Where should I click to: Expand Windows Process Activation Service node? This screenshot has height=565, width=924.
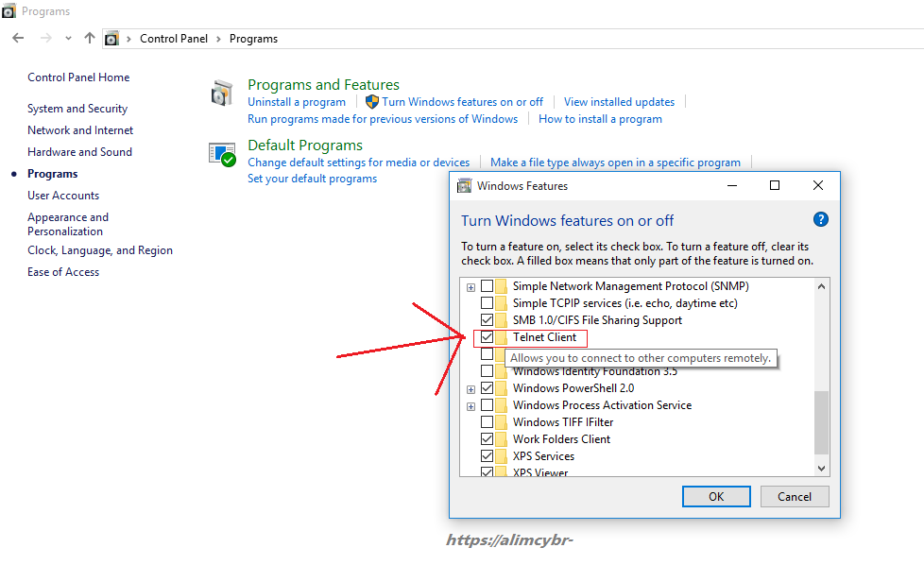[471, 406]
